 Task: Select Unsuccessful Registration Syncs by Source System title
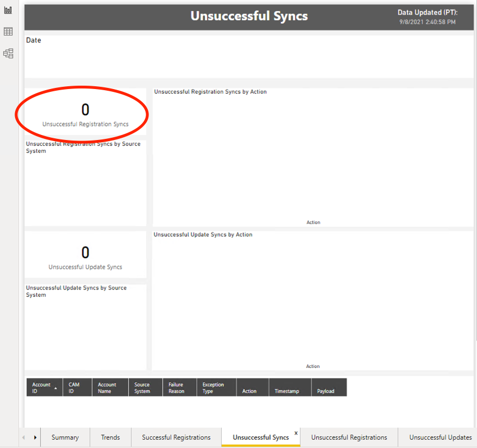[x=83, y=147]
